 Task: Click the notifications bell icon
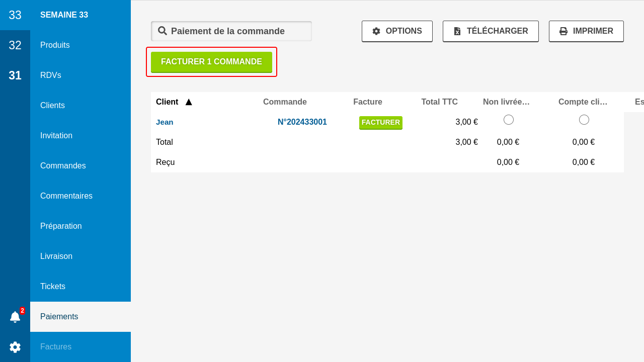[x=15, y=317]
